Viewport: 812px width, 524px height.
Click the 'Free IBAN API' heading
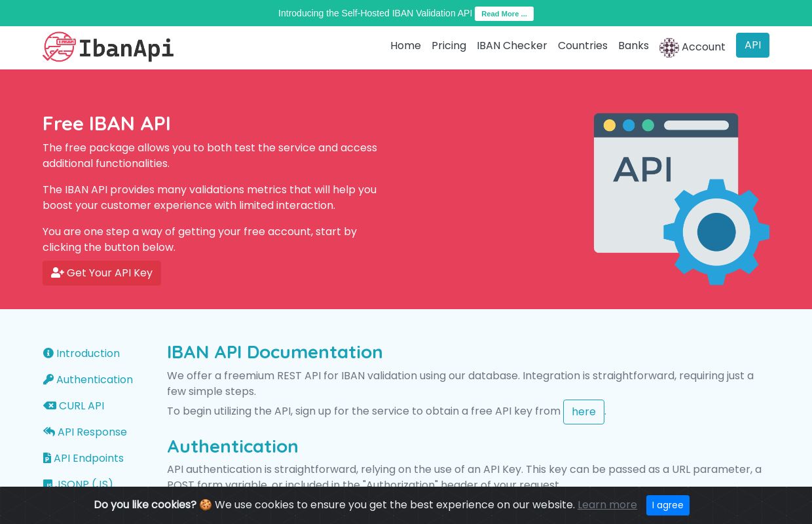coord(107,123)
